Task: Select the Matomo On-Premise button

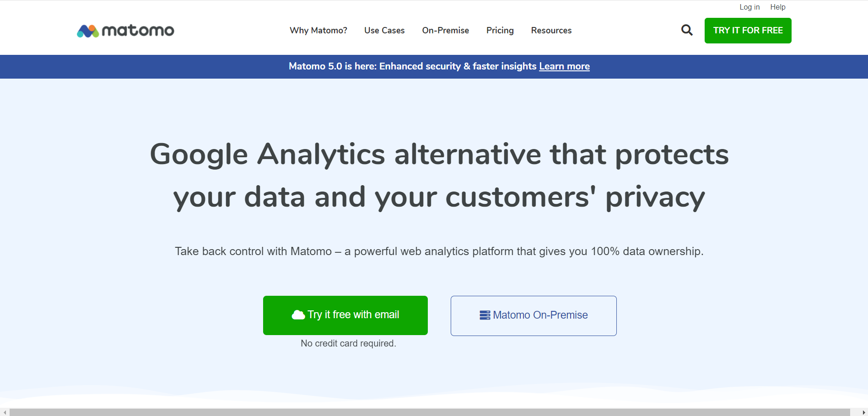Action: coord(534,316)
